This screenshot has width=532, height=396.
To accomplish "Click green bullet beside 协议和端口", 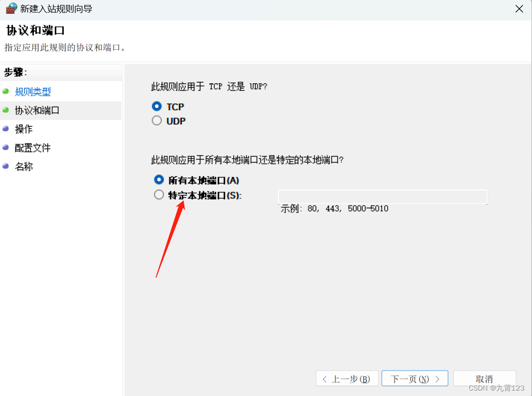I will tap(6, 110).
